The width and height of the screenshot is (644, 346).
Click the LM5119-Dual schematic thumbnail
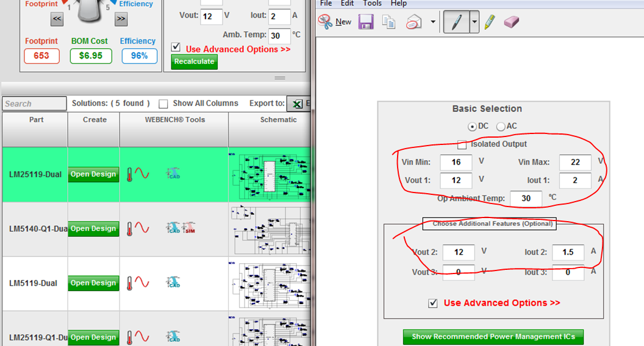coord(270,284)
